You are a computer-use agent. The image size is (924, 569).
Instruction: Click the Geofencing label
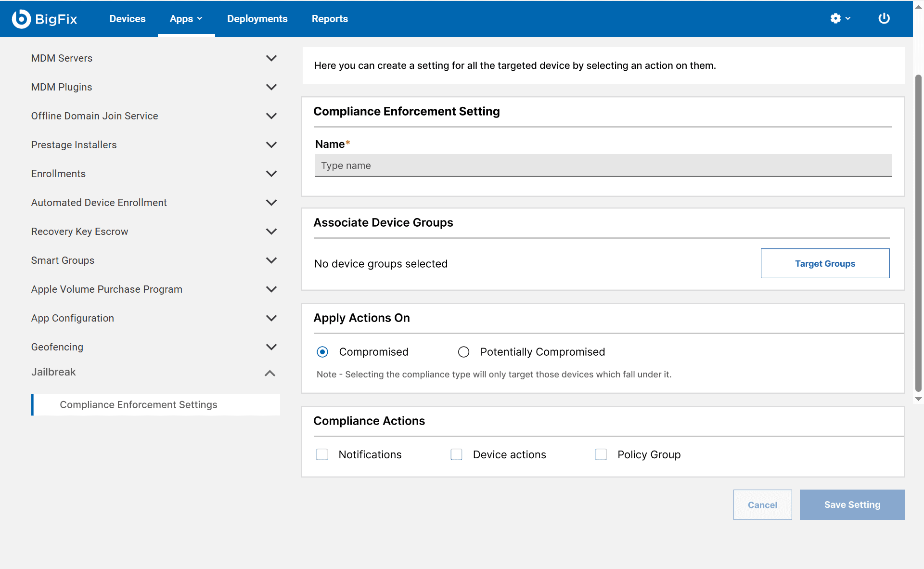click(x=57, y=347)
